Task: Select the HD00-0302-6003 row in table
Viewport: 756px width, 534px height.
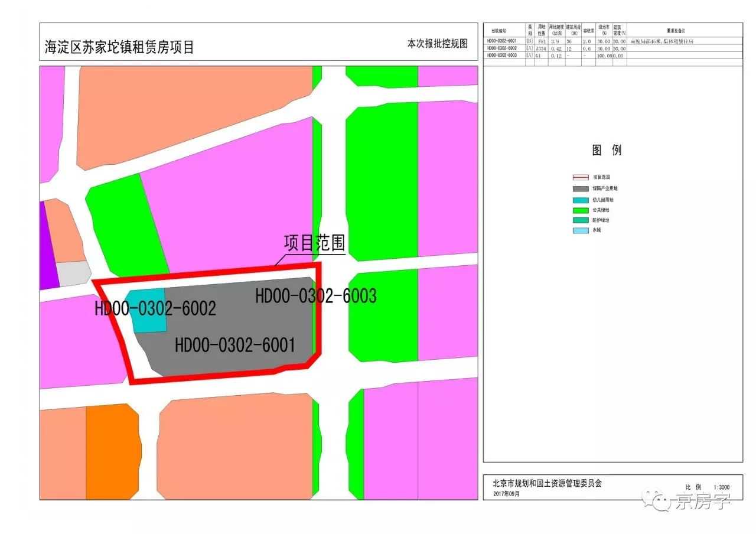Action: tap(502, 55)
